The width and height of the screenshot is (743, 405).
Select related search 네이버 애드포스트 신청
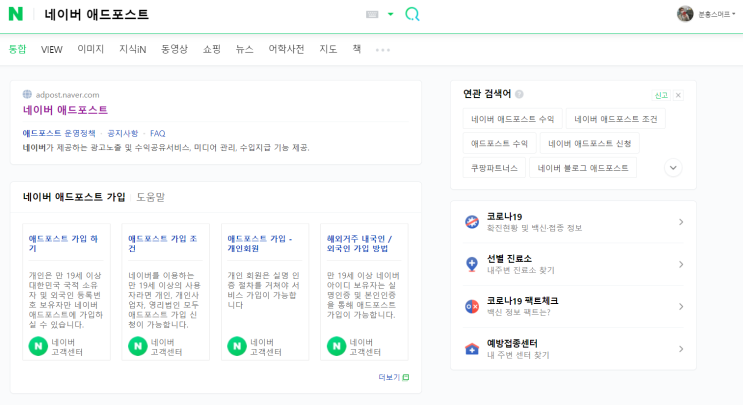tap(590, 144)
